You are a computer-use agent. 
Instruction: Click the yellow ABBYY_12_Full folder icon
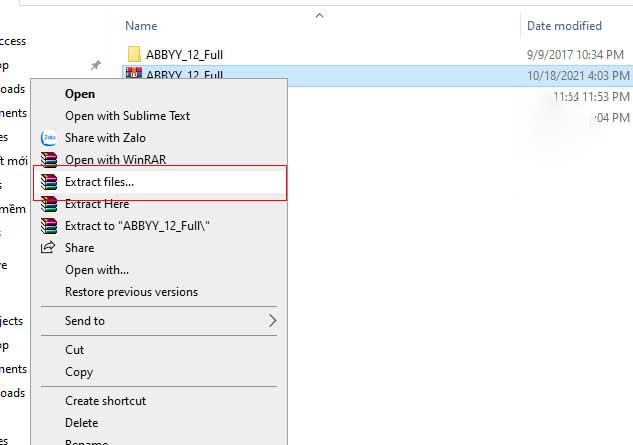click(x=134, y=54)
